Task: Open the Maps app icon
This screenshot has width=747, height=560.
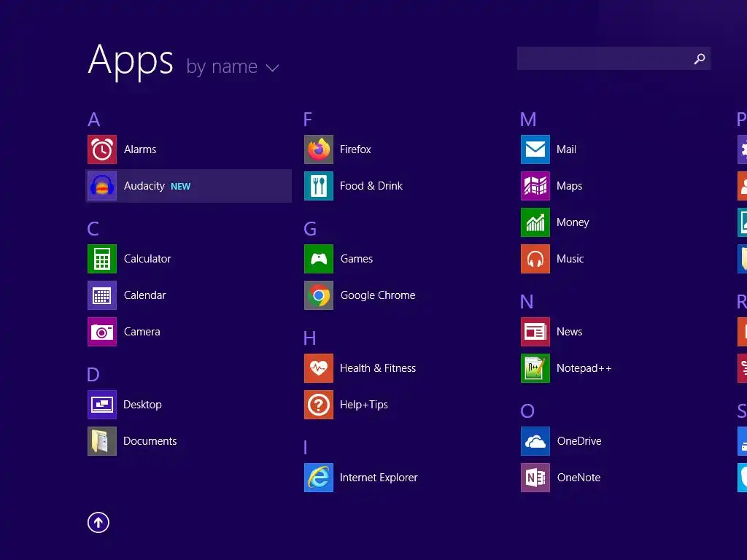Action: click(x=535, y=186)
